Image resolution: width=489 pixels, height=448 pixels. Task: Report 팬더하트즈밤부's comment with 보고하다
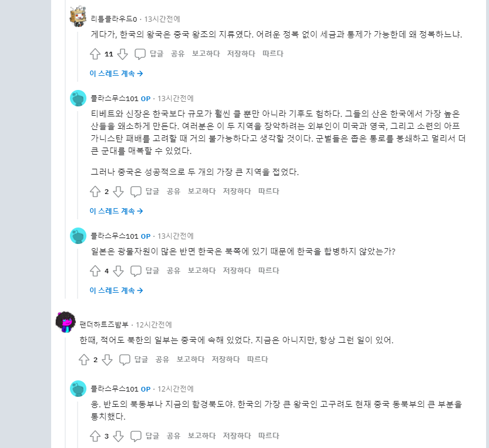[190, 360]
